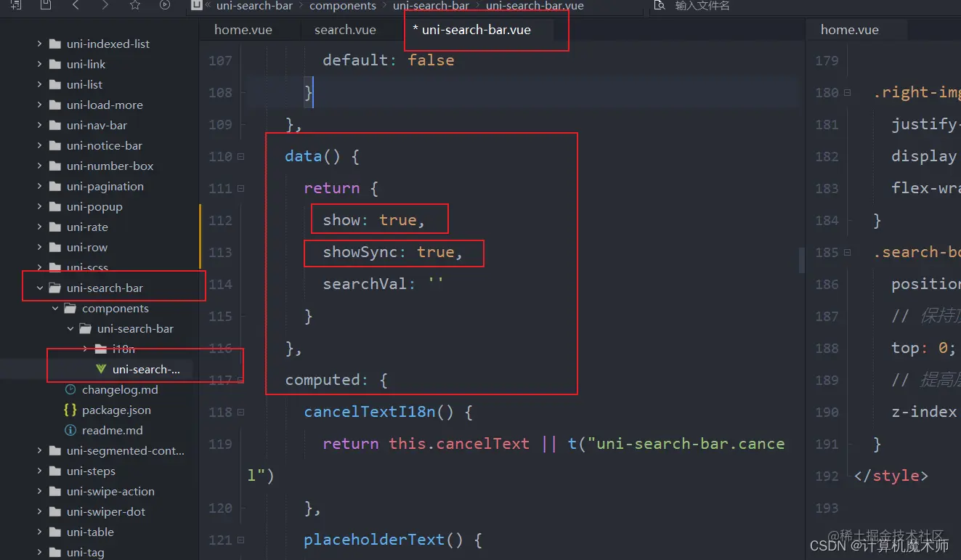
Task: Click the "searchVal: ''" code text
Action: point(384,284)
